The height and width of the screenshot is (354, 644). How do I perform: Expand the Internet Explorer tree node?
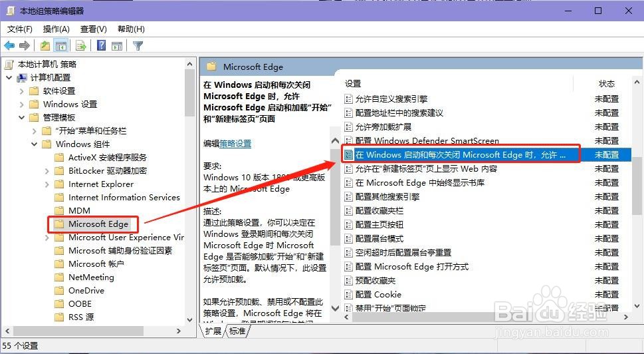[47, 184]
